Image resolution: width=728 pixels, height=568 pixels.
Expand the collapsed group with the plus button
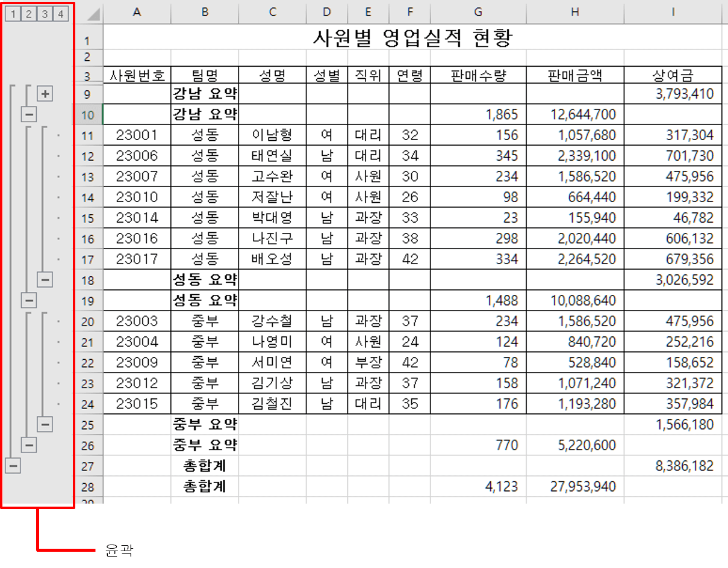pos(46,93)
